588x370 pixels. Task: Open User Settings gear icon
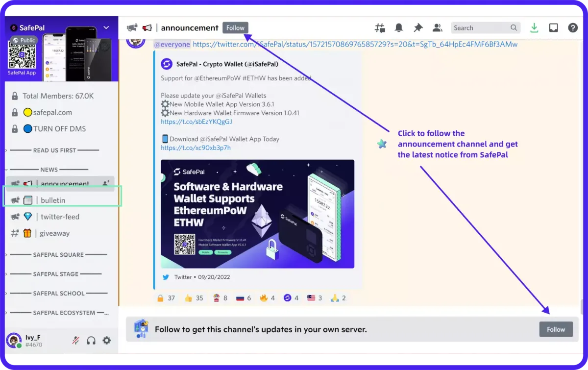pyautogui.click(x=106, y=341)
